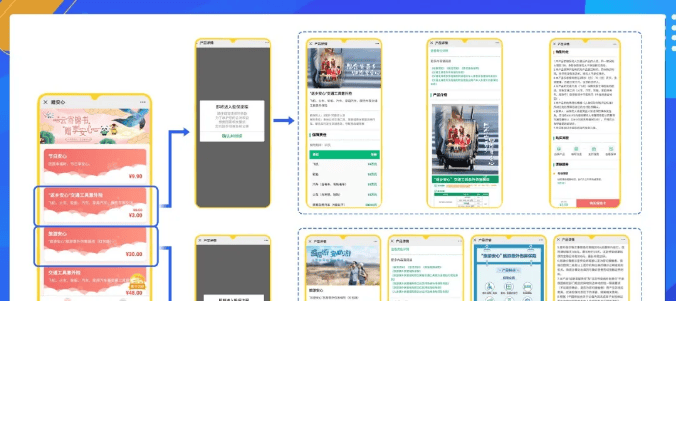Screen dimensions: 676x443
Task: Click the first icon in the purchase notes row
Action: click(x=559, y=150)
